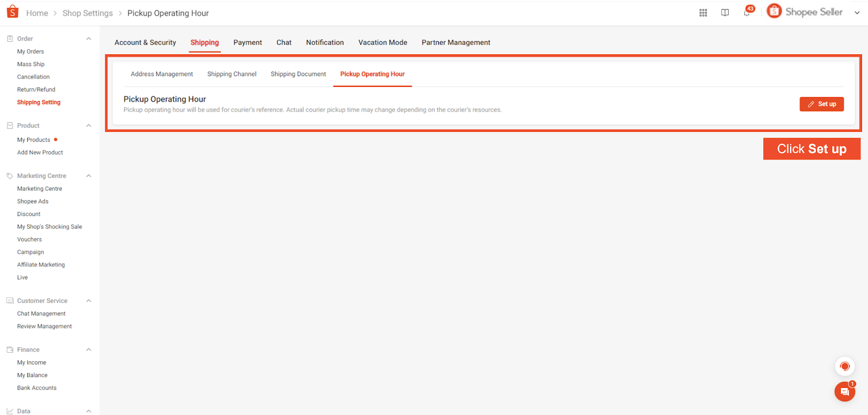The height and width of the screenshot is (415, 868).
Task: Open the notifications bell icon
Action: pyautogui.click(x=747, y=12)
